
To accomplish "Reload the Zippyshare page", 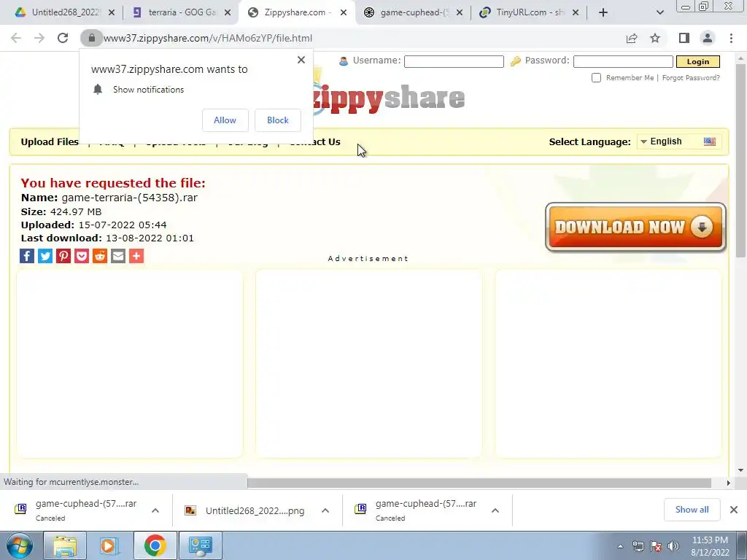I will pos(63,38).
